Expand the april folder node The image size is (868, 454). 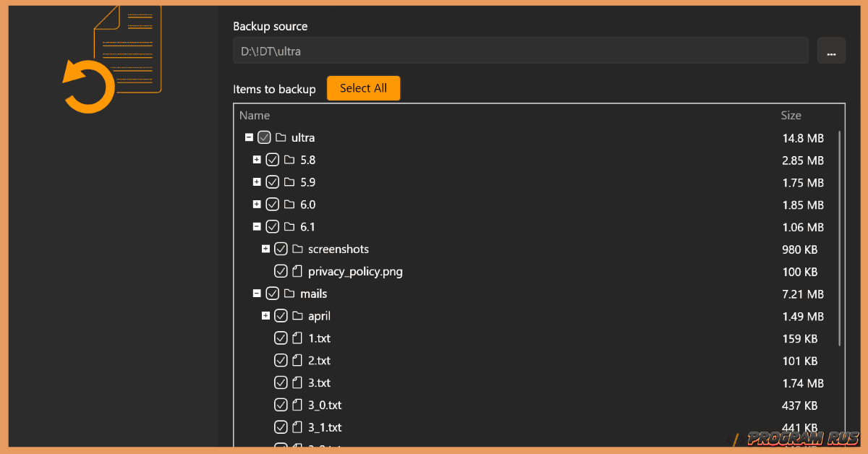(x=265, y=315)
